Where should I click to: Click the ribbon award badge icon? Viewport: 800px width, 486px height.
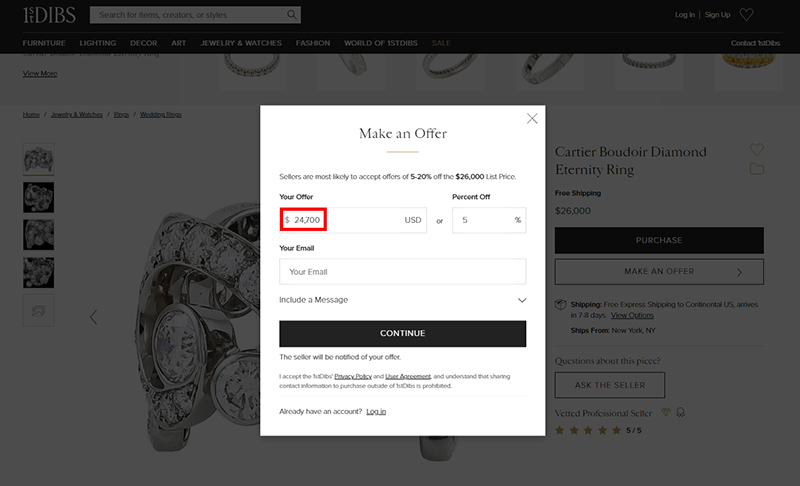click(680, 412)
